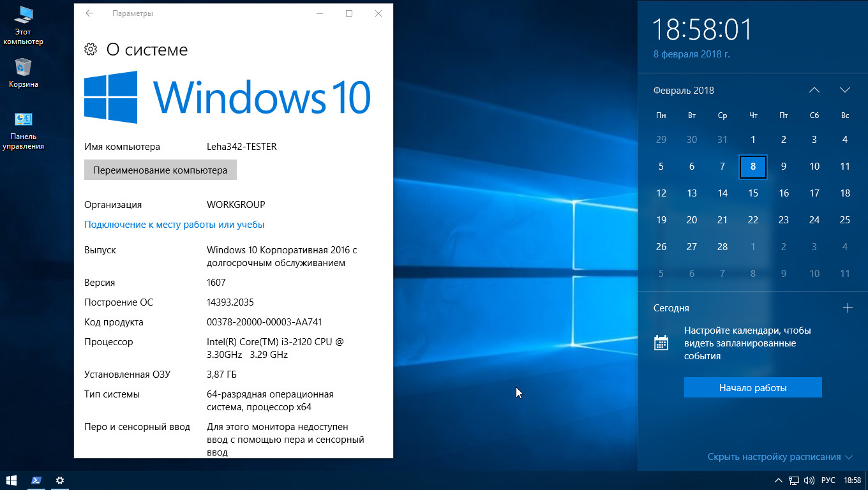Viewport: 868px width, 490px height.
Task: Show hidden tray icons with the chevron
Action: [778, 480]
